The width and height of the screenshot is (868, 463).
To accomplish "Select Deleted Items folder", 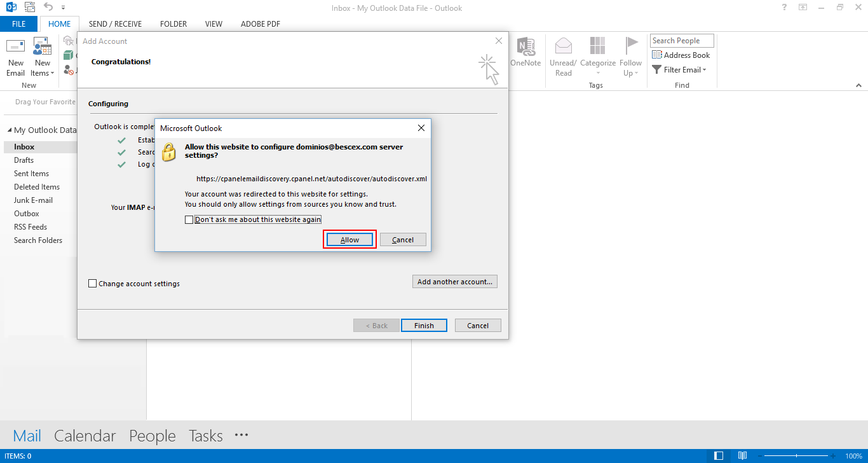I will (x=37, y=187).
